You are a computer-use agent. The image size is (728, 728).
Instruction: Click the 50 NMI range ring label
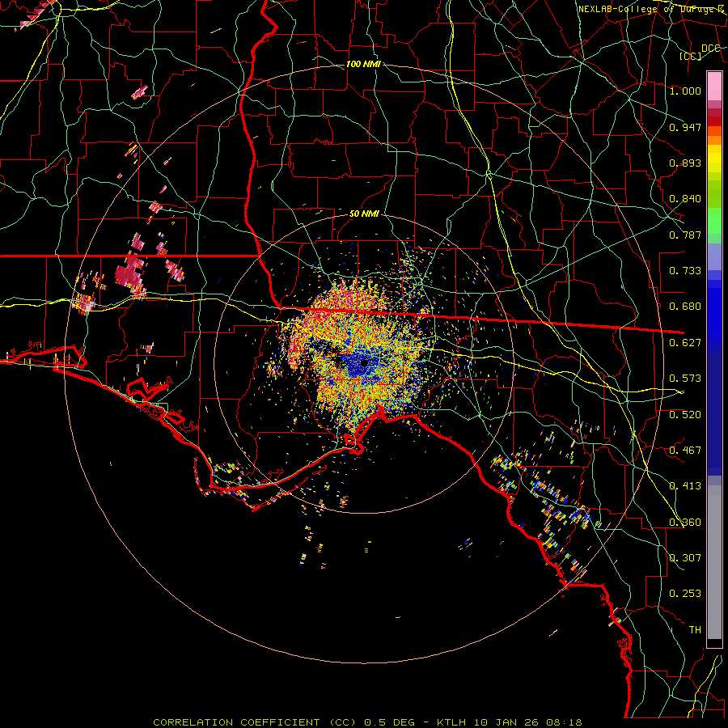point(364,214)
